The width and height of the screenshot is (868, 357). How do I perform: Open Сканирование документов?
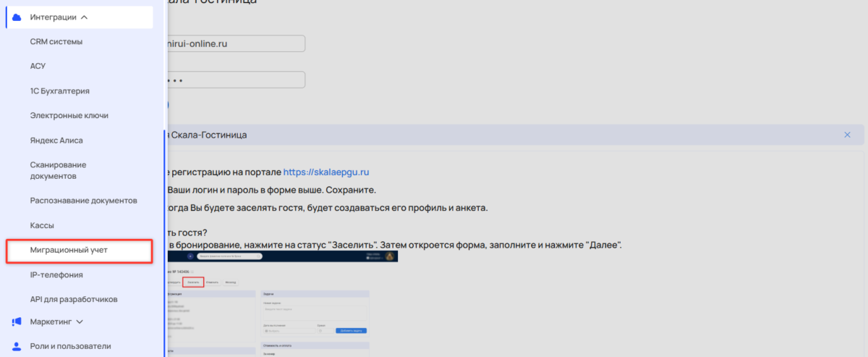click(59, 170)
